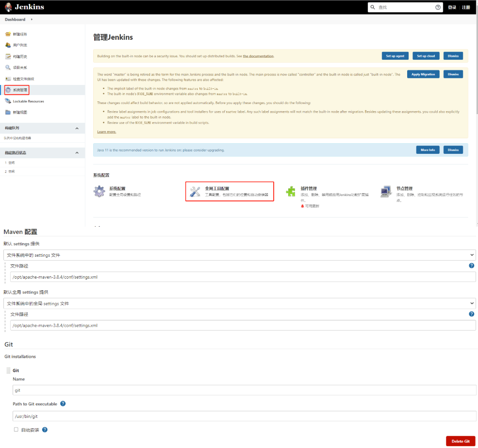Click the 新建任务 new item icon
The image size is (478, 448).
pyautogui.click(x=8, y=34)
